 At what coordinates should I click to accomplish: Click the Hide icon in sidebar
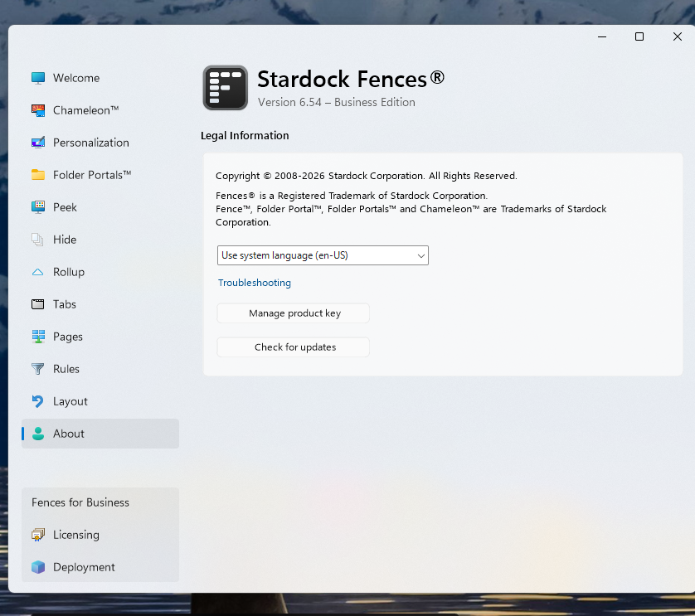pyautogui.click(x=37, y=240)
